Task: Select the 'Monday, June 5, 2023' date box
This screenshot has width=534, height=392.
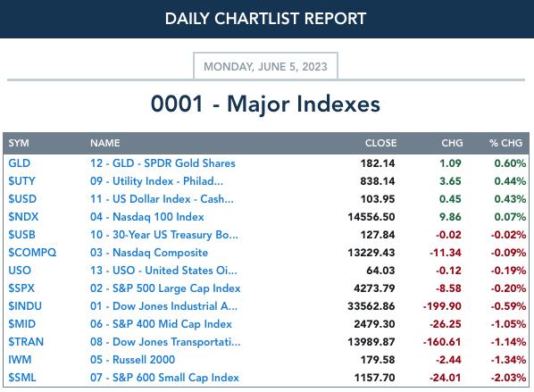Action: pyautogui.click(x=265, y=66)
